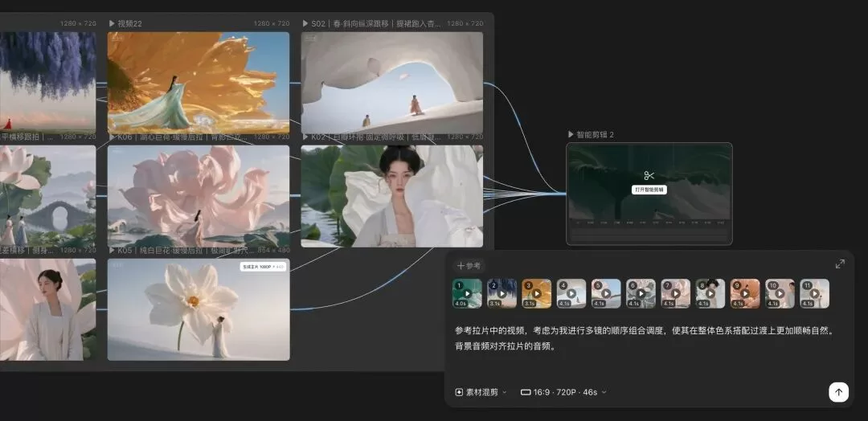The width and height of the screenshot is (868, 421).
Task: Play reference clip number 11
Action: click(x=814, y=293)
